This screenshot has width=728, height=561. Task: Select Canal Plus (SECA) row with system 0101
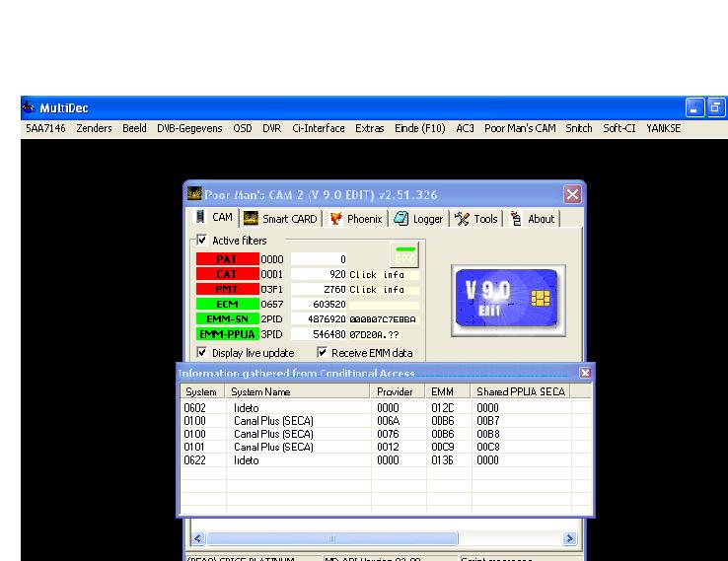coord(386,447)
